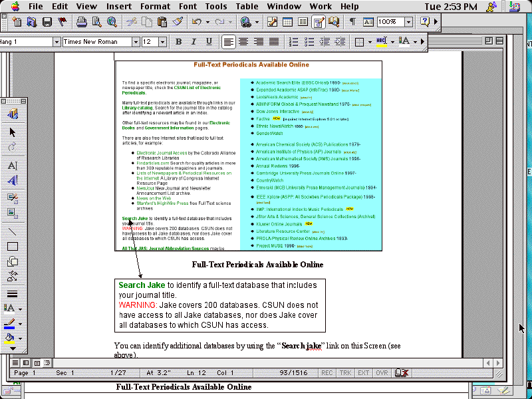Click the yellow Highlight color button
This screenshot has height=399, width=532.
(381, 42)
